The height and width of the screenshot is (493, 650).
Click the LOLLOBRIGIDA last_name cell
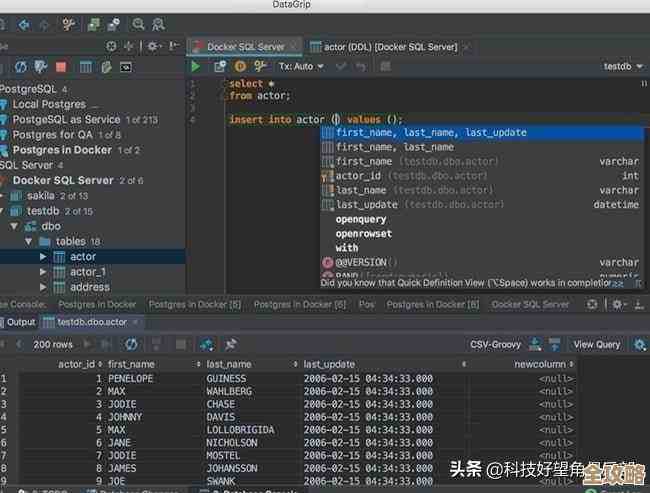click(240, 430)
